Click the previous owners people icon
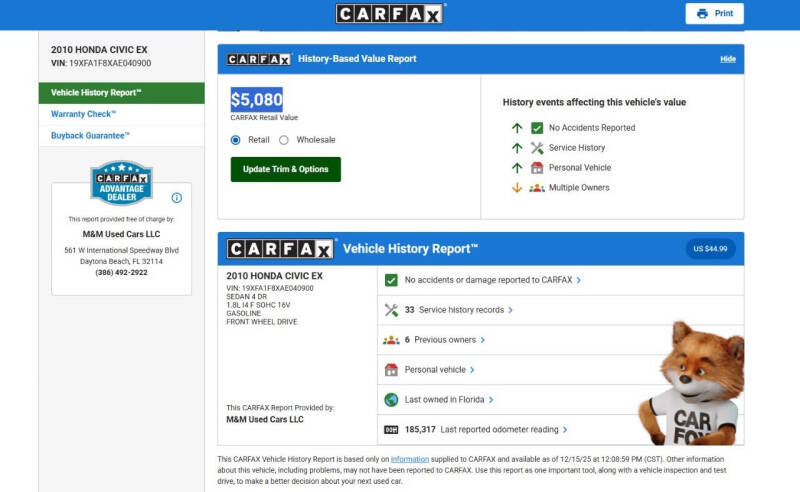 click(391, 340)
